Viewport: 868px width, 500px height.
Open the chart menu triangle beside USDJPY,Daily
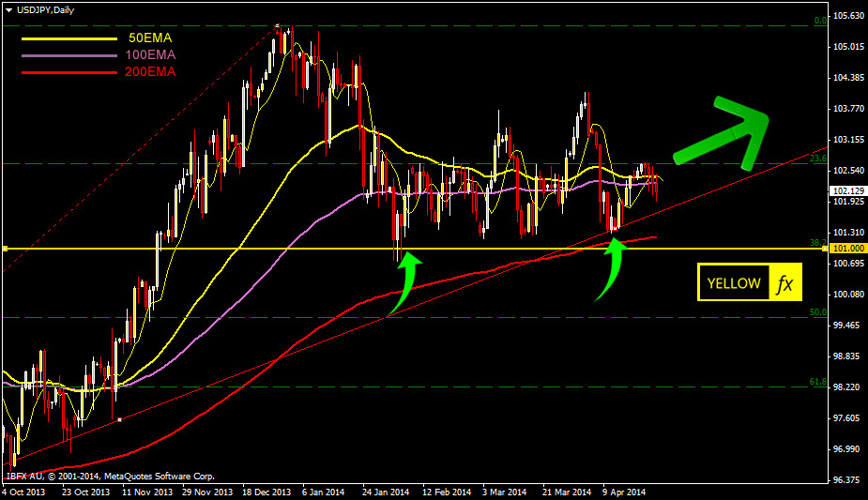(8, 8)
